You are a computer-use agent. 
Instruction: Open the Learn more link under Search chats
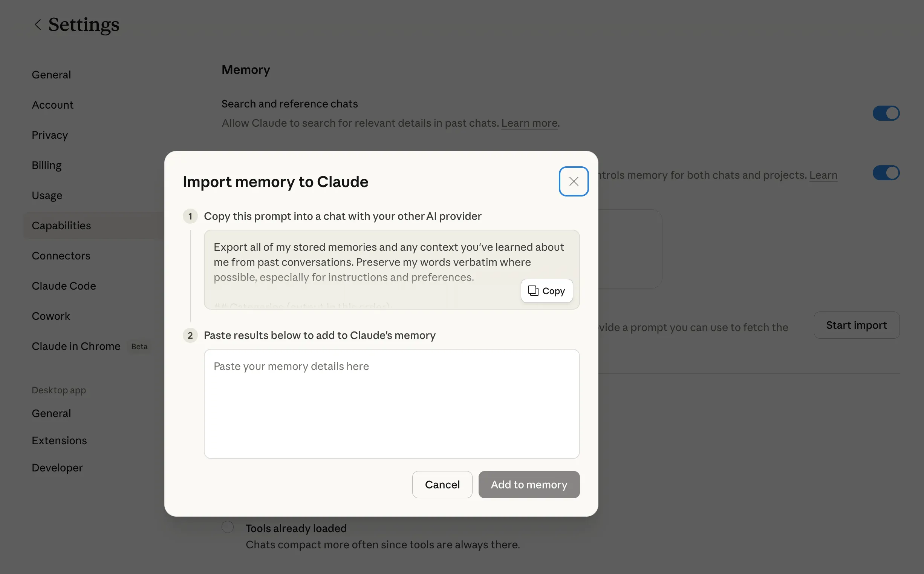[529, 123]
